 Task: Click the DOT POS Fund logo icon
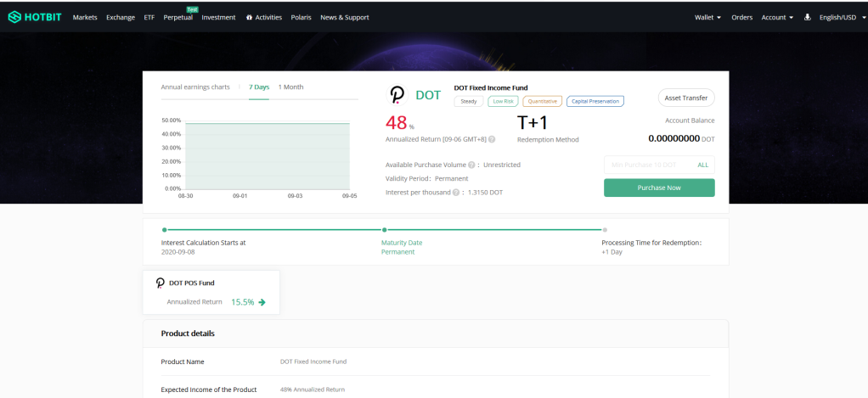pos(161,283)
